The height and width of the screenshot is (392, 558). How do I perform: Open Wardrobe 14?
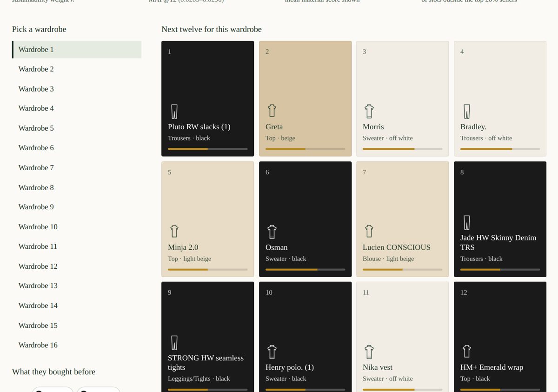[x=77, y=306]
